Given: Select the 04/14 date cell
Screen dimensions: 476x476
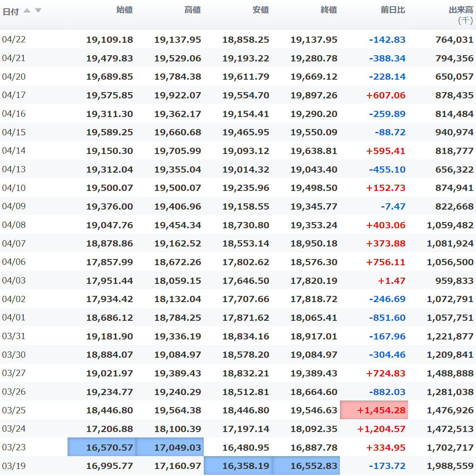Looking at the screenshot, I should pos(14,151).
